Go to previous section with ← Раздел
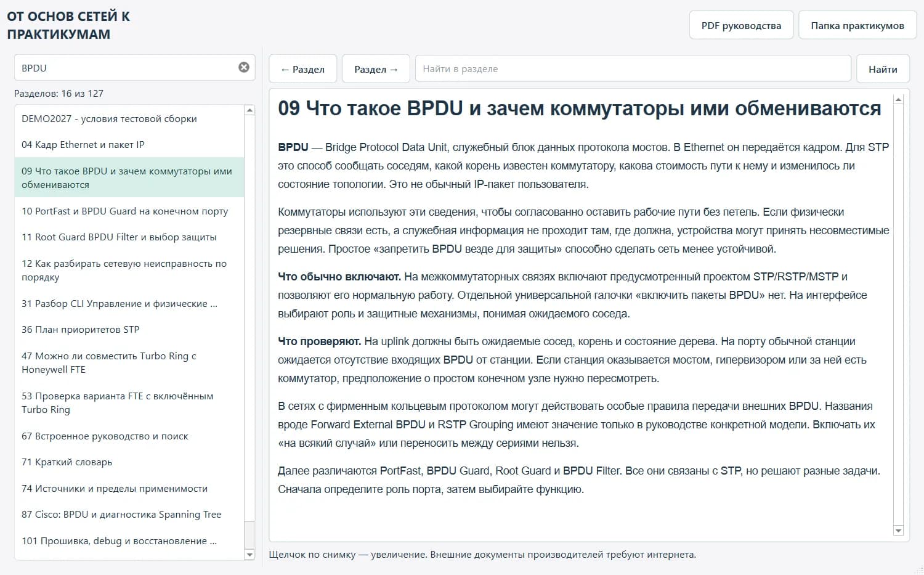Image resolution: width=924 pixels, height=575 pixels. pos(302,69)
